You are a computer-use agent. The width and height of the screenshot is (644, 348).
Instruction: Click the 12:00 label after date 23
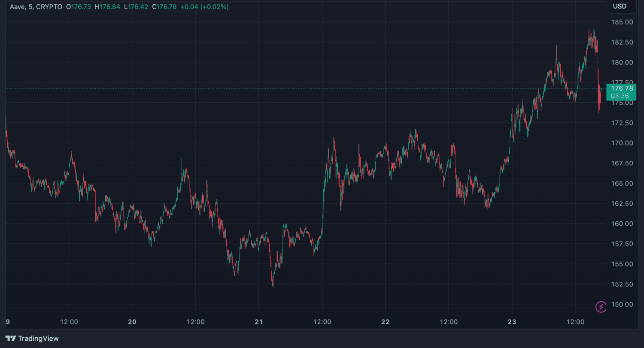point(575,322)
